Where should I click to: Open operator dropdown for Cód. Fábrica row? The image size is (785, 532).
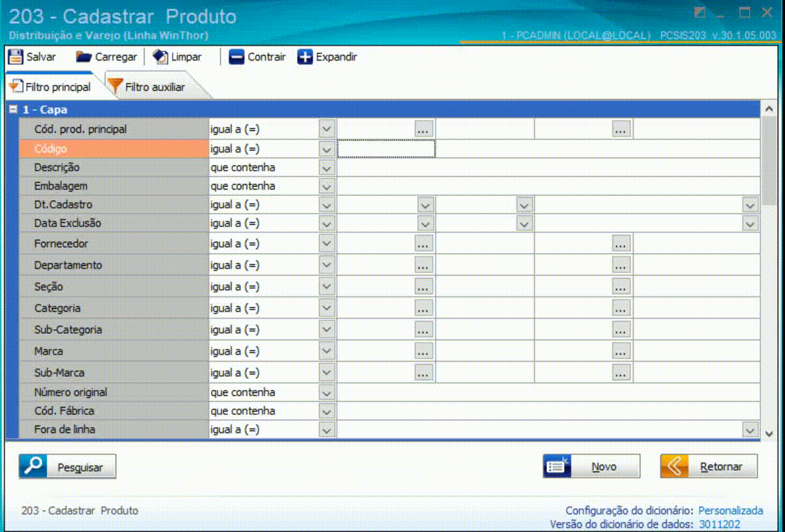[x=327, y=411]
